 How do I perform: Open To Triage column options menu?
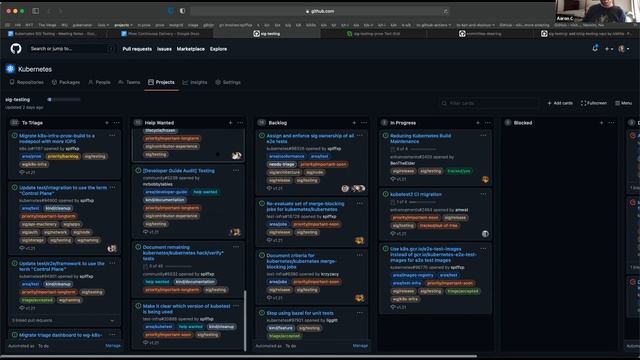coord(117,122)
